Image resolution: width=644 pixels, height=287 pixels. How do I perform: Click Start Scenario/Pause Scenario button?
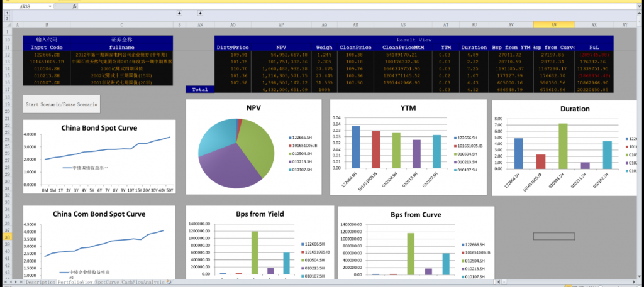coord(62,104)
